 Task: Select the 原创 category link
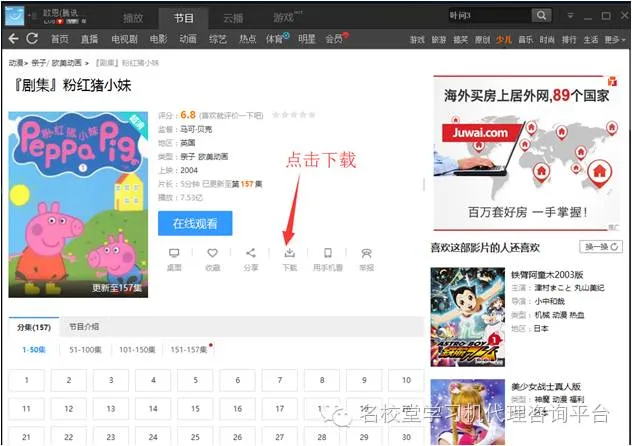click(x=482, y=39)
